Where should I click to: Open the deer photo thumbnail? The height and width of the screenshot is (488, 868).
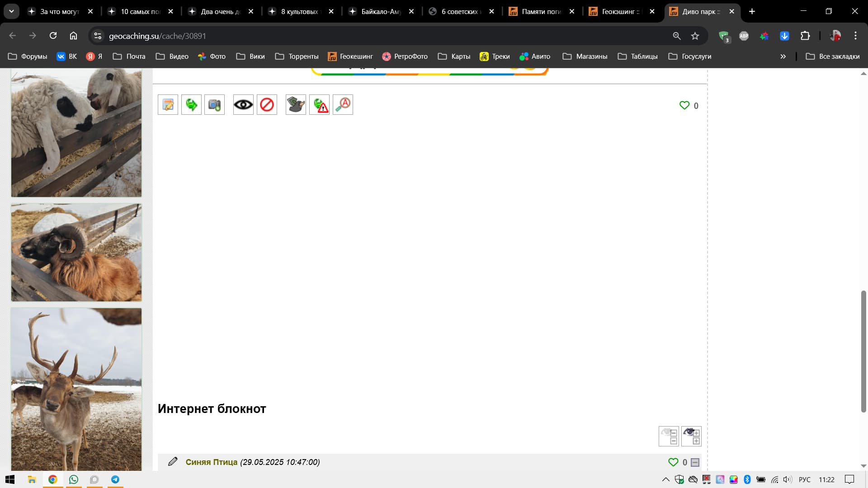[x=76, y=389]
